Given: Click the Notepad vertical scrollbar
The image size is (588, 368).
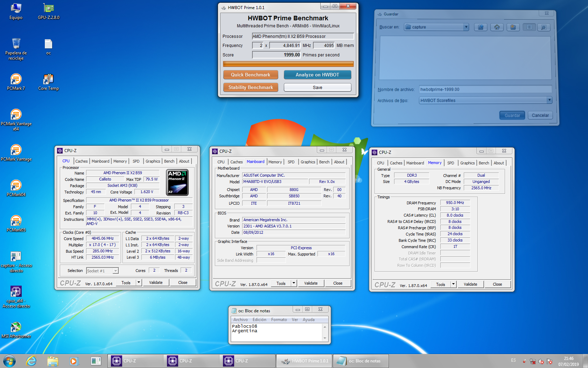Looking at the screenshot, I should coord(325,332).
